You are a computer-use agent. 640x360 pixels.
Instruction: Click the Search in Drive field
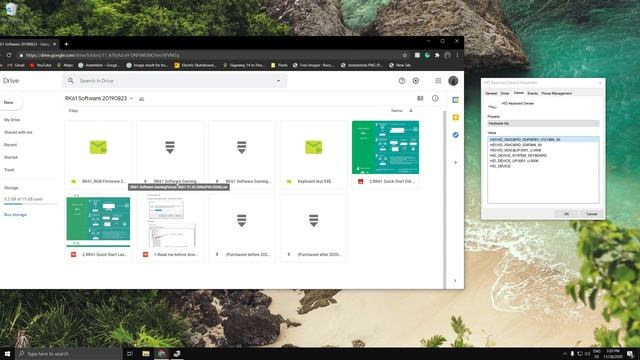point(176,81)
